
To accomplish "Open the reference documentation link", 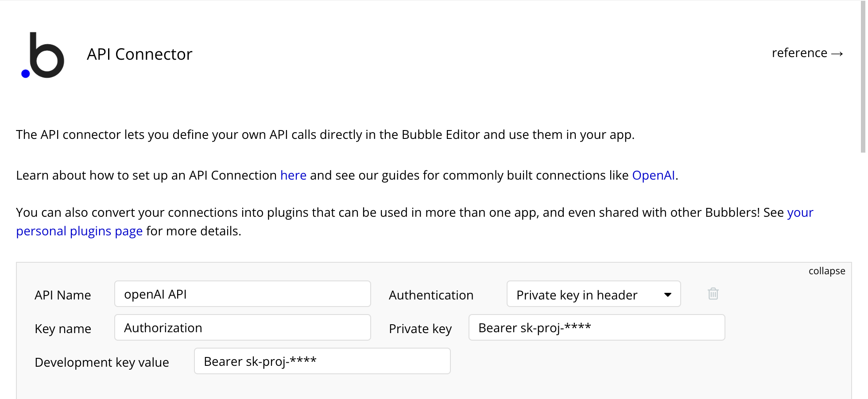I will 807,53.
